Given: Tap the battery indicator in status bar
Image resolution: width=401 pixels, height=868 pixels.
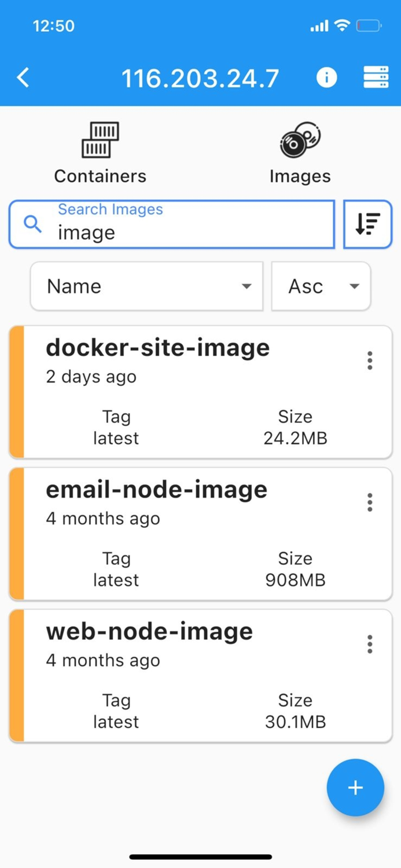Looking at the screenshot, I should click(x=369, y=25).
